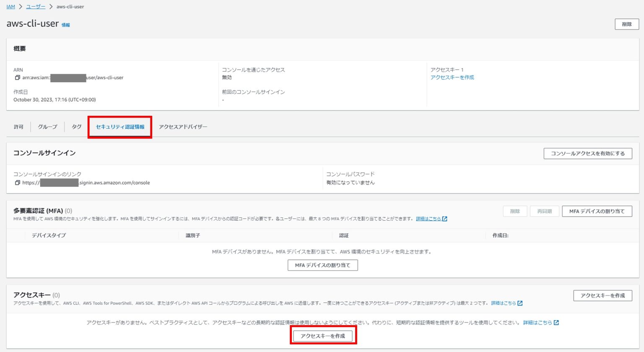The width and height of the screenshot is (644, 352).
Task: Navigate to IAM via breadcrumb
Action: click(x=10, y=6)
